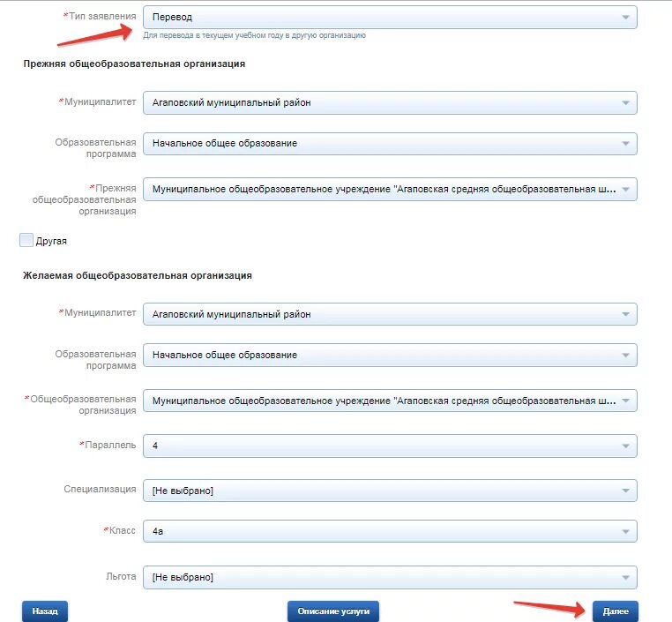Image resolution: width=672 pixels, height=622 pixels.
Task: Open Специализация field showing Не выбрано
Action: (390, 491)
